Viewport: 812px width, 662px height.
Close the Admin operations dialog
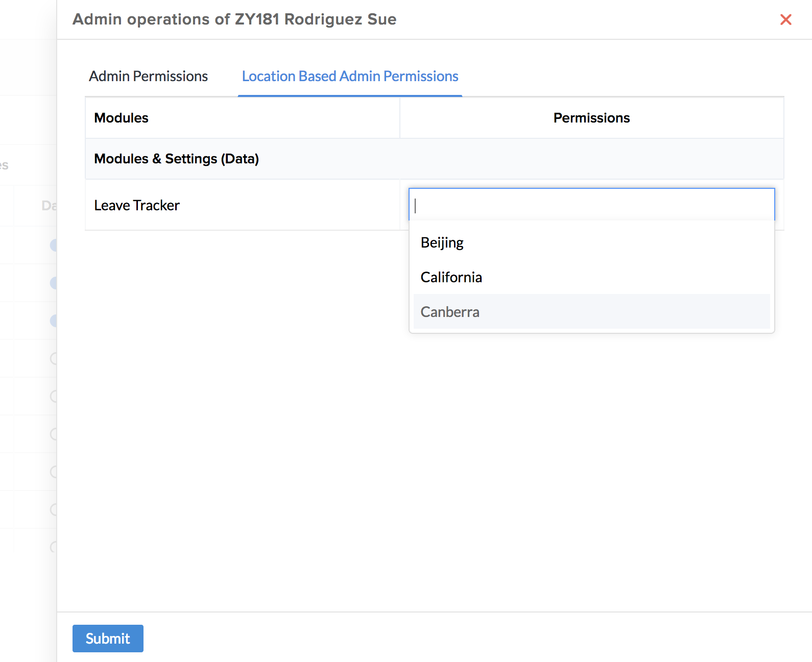(785, 20)
